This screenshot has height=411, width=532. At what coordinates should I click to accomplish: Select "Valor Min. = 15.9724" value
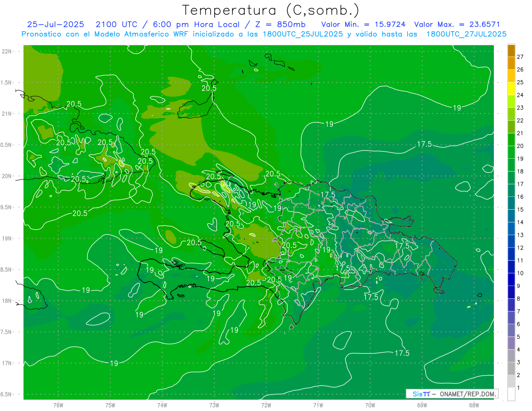pos(363,24)
